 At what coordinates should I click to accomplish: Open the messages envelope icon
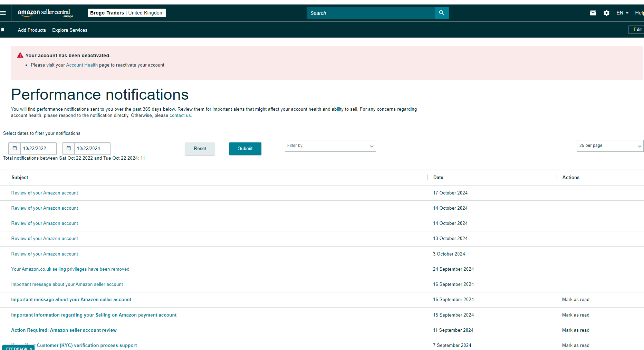593,13
